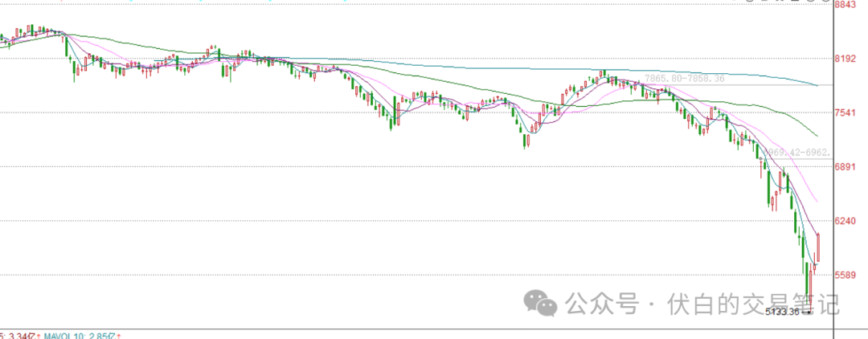Image resolution: width=868 pixels, height=339 pixels.
Task: Click the MAVOL 10 volume indicator label
Action: click(69, 334)
